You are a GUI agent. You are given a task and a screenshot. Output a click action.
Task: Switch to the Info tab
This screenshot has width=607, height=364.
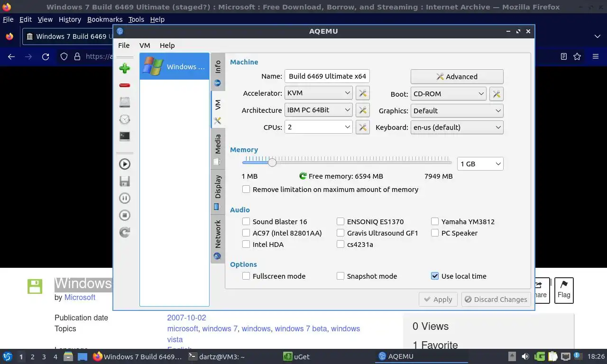tap(218, 72)
